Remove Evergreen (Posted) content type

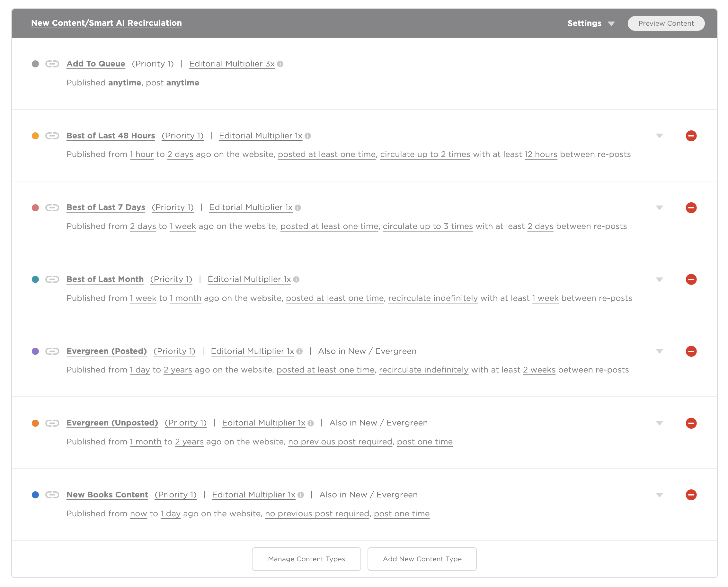coord(691,351)
